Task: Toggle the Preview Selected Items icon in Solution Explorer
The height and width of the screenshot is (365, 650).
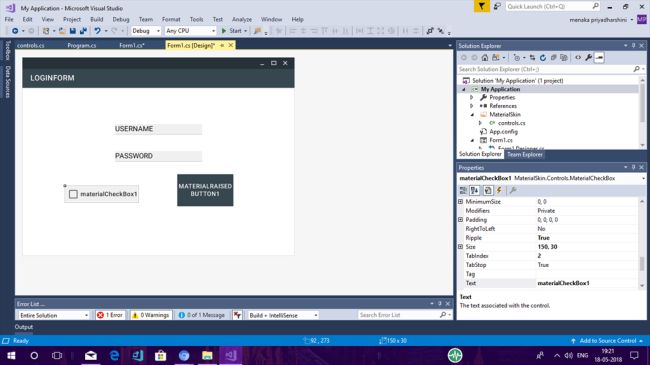Action: click(x=599, y=58)
